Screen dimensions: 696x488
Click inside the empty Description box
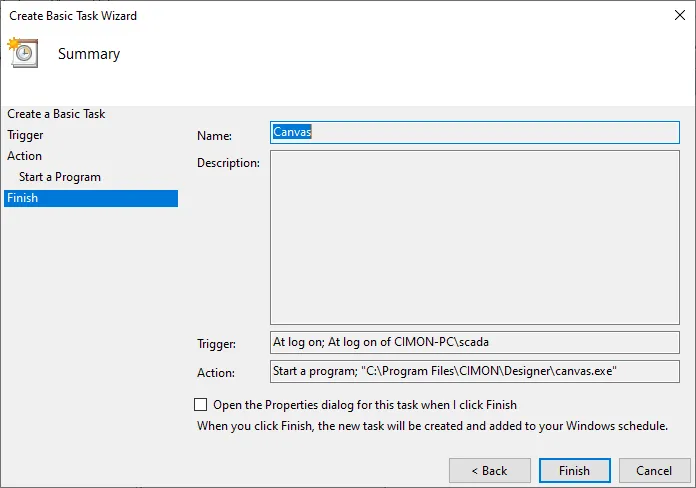coord(474,237)
